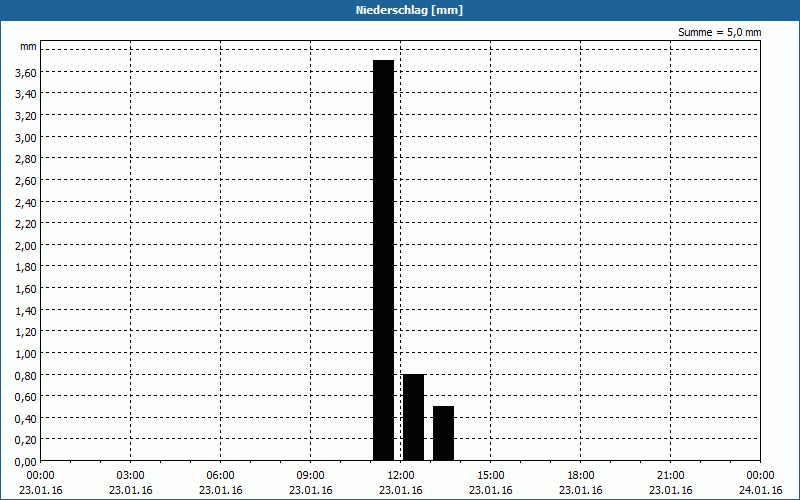Click the 21:00 time axis label

pos(670,476)
